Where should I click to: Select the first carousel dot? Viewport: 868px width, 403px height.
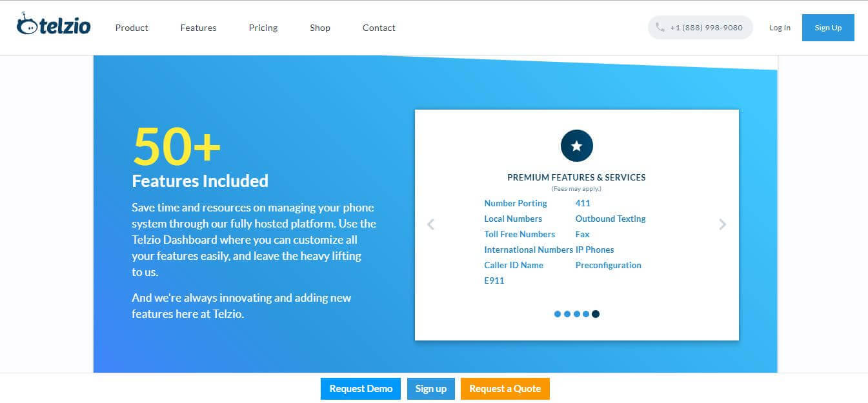pyautogui.click(x=558, y=314)
